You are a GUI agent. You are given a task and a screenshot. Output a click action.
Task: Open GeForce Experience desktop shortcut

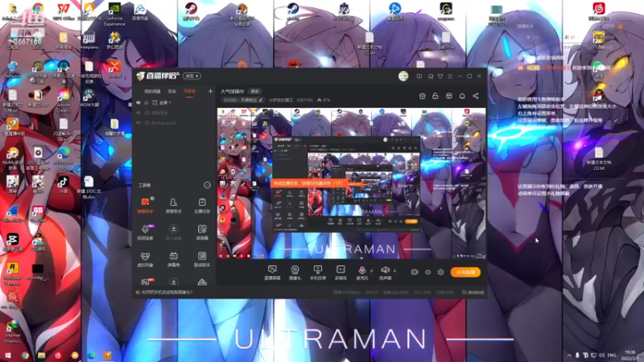[114, 14]
